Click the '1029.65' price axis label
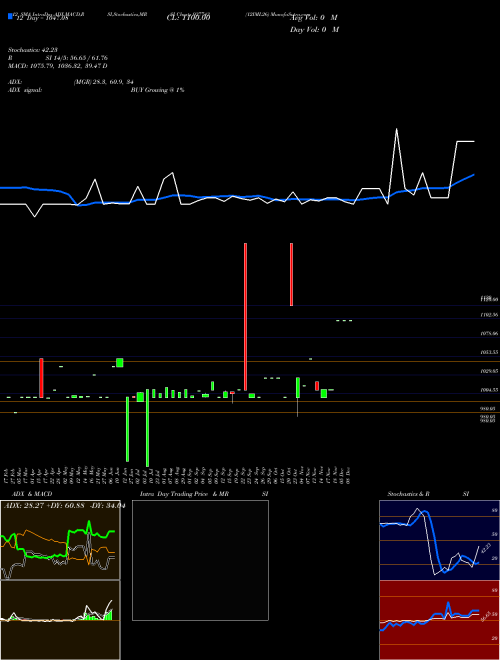Viewport: 500px width, 660px height. (x=489, y=371)
